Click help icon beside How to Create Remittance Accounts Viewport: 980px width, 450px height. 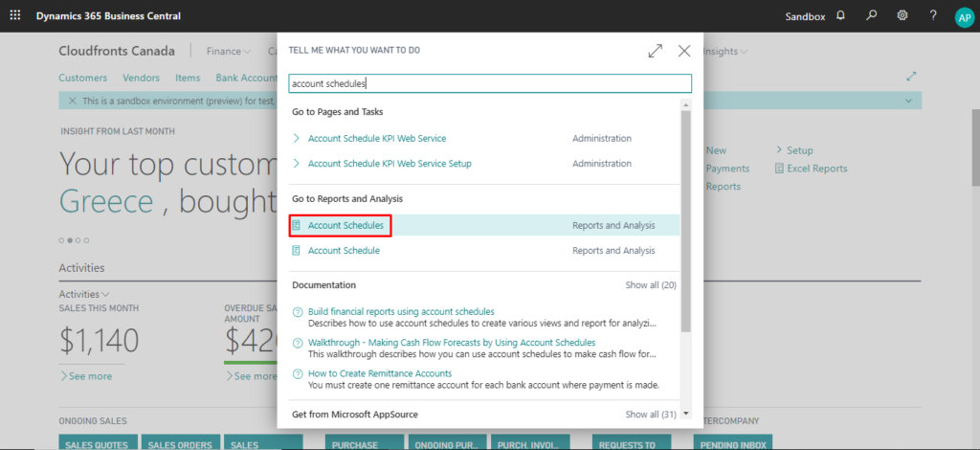(x=297, y=373)
